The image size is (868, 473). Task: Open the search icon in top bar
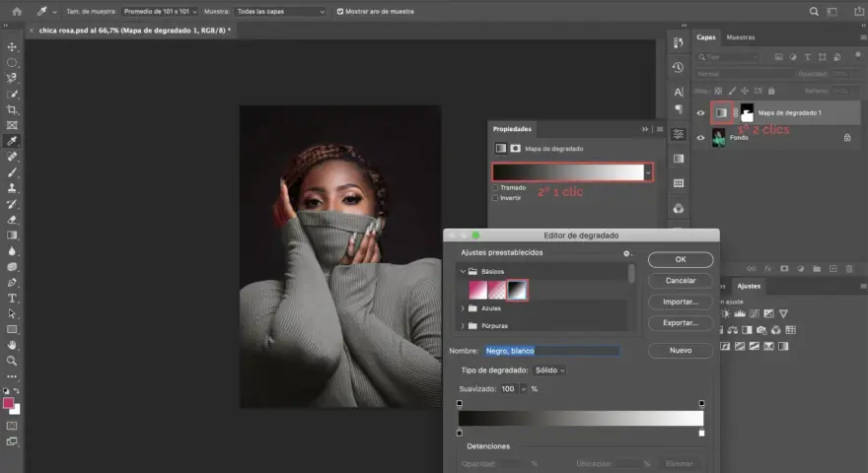coord(814,11)
